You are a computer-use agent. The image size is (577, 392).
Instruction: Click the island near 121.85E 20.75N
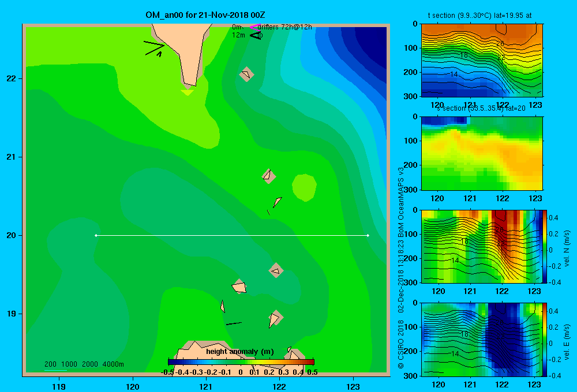[269, 176]
